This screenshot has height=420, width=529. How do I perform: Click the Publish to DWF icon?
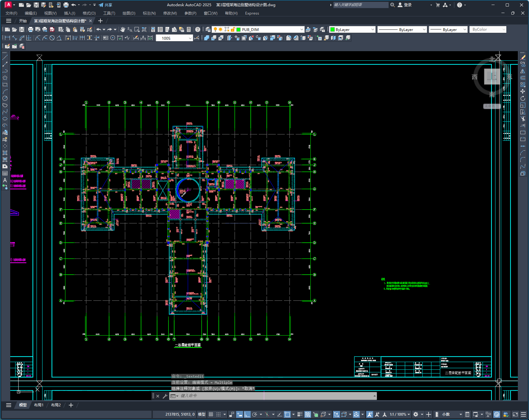click(52, 29)
